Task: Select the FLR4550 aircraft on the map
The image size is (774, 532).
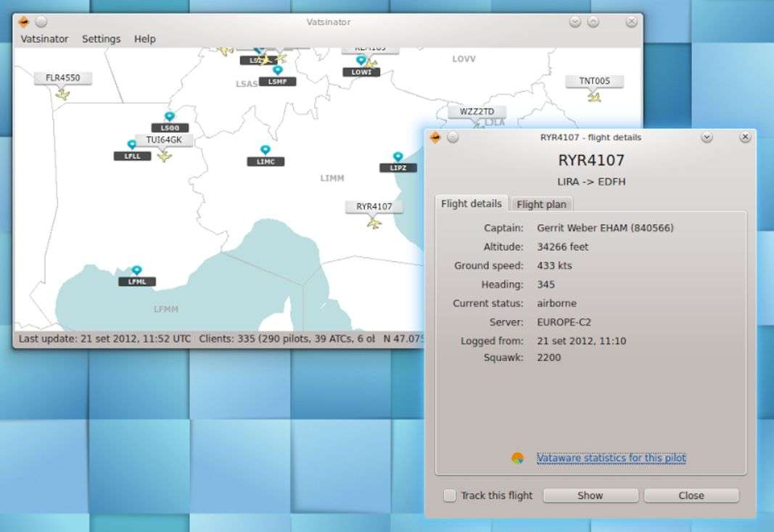Action: 63,94
